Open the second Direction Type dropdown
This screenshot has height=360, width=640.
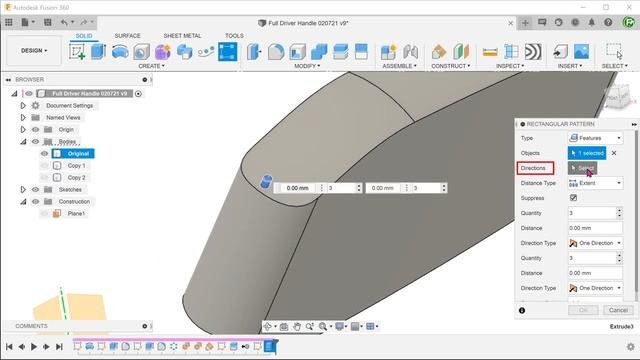coord(596,288)
